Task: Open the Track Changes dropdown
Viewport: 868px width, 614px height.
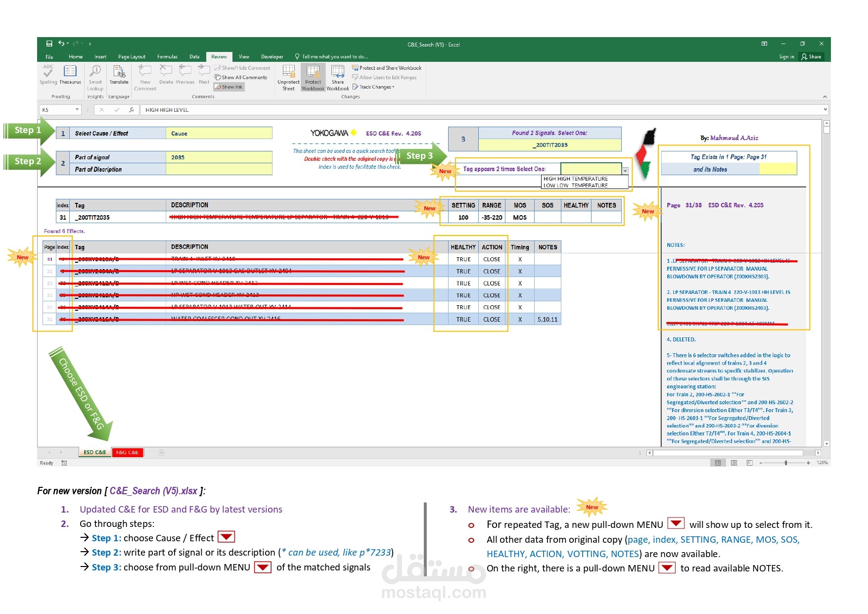Action: click(x=374, y=87)
